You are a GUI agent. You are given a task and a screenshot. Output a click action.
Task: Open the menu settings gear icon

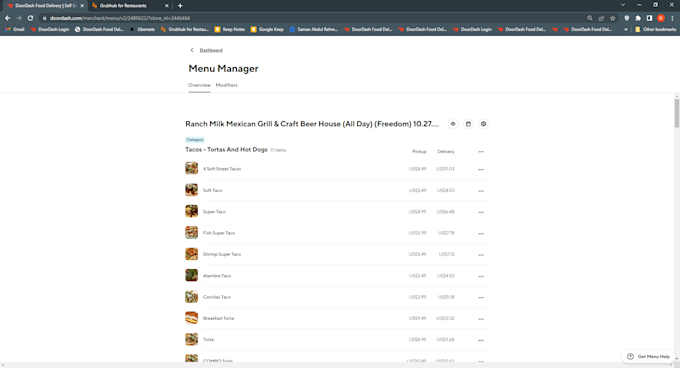pos(484,124)
